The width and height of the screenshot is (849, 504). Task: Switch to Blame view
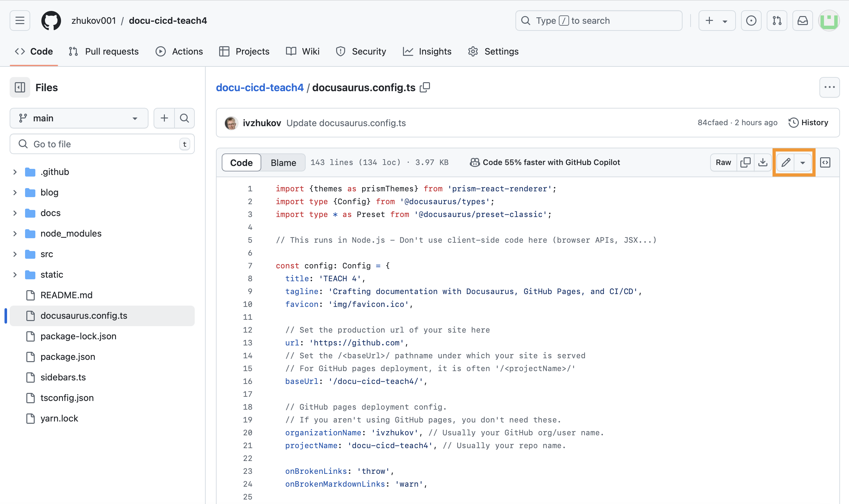[x=283, y=163]
